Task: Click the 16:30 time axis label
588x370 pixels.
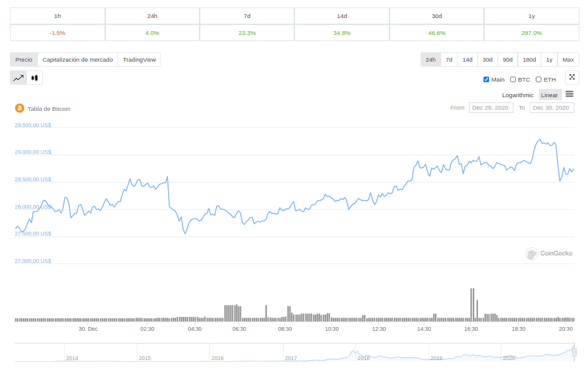Action: (x=471, y=329)
